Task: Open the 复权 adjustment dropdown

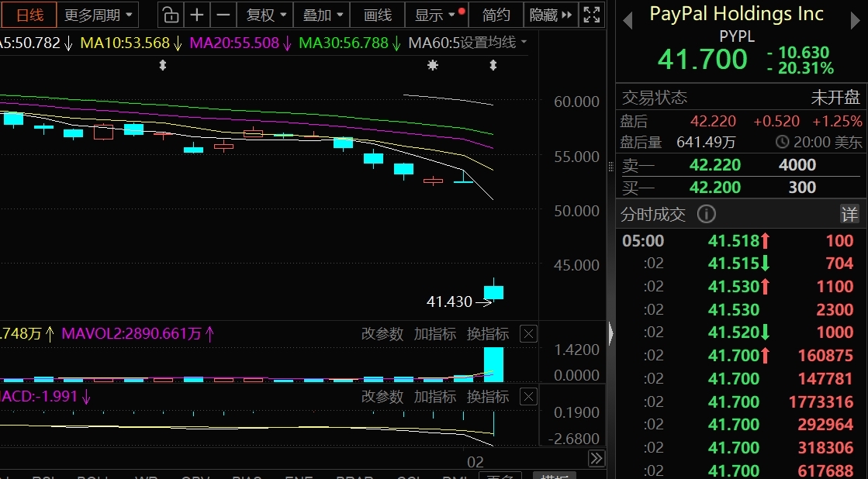Action: pyautogui.click(x=266, y=15)
